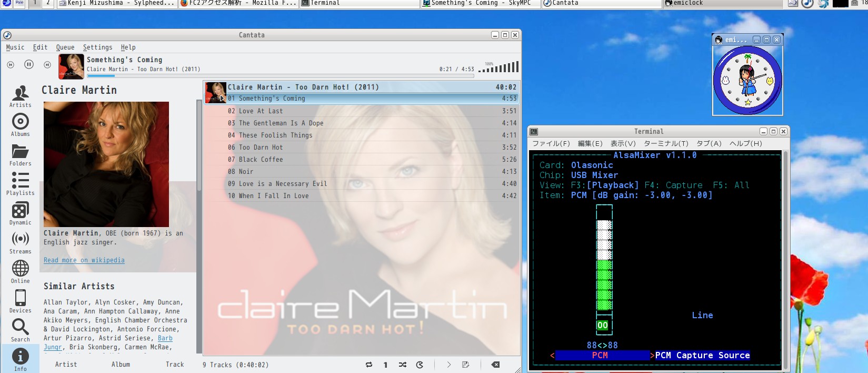Screen dimensions: 868x373
Task: Clear the play queue icon
Action: point(495,365)
